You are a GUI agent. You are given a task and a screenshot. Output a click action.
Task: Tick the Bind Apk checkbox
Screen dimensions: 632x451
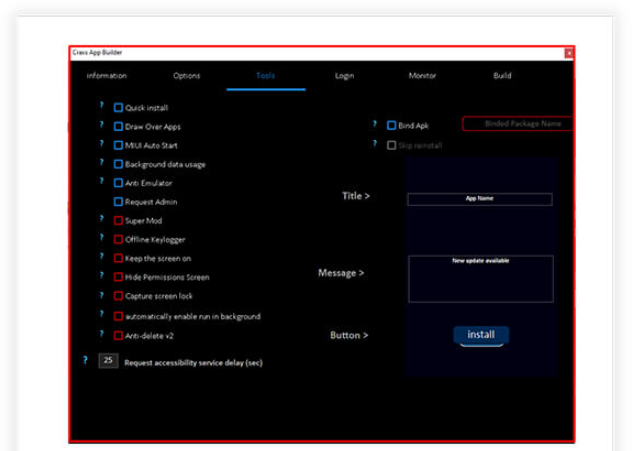click(x=392, y=126)
